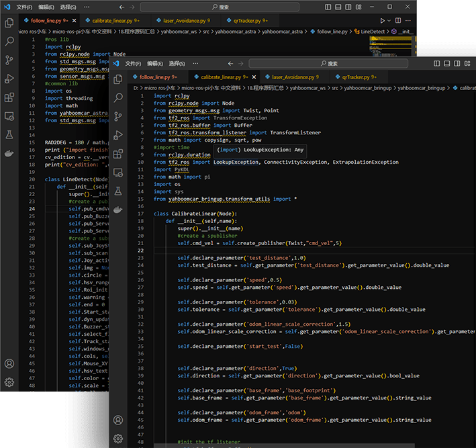This screenshot has height=448, width=476.
Task: Open Testing flask icon in back window
Action: 9,134
